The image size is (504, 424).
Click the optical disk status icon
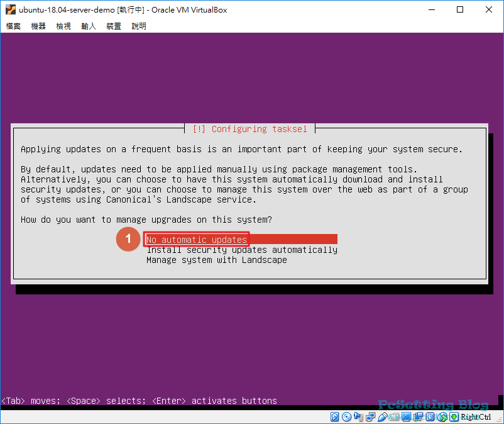pyautogui.click(x=346, y=417)
